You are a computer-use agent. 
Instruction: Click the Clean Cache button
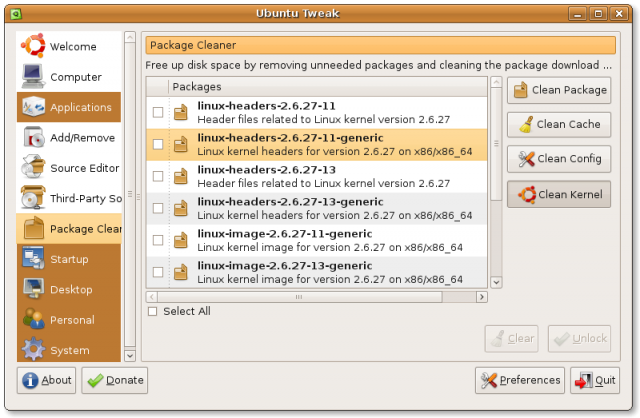(x=559, y=124)
